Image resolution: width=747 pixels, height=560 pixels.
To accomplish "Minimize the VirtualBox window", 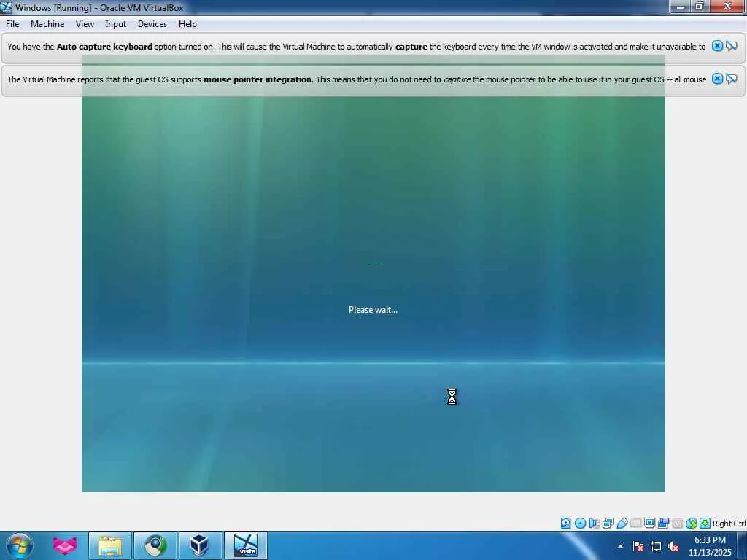I will pos(681,7).
